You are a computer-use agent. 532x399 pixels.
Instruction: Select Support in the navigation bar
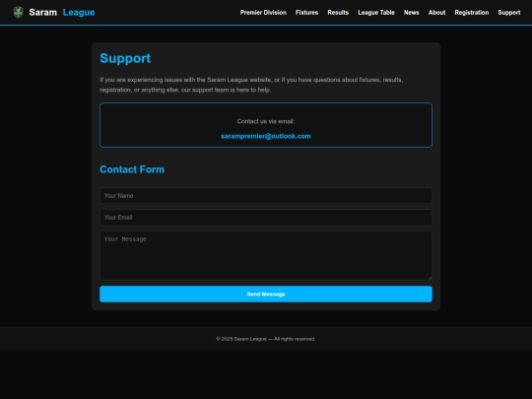point(509,13)
